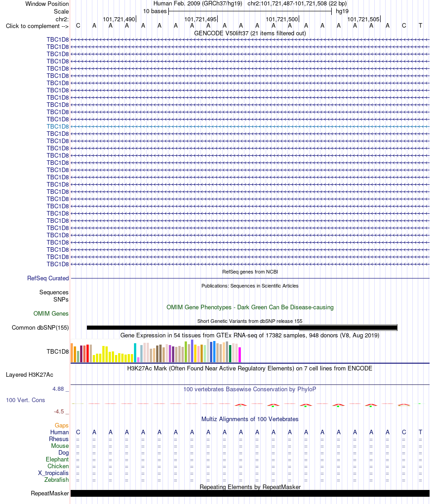Click the black RepeatMasker element bar
430x504 pixels.
(x=250, y=494)
